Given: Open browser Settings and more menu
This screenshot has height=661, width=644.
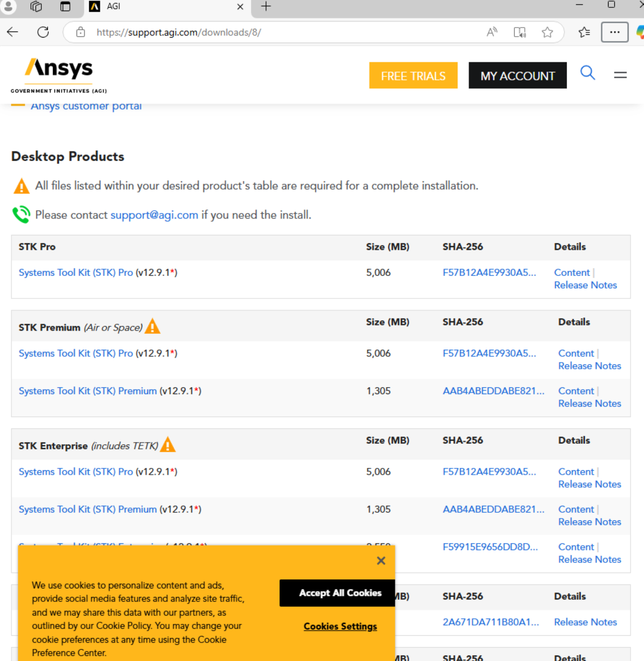Looking at the screenshot, I should (x=614, y=32).
